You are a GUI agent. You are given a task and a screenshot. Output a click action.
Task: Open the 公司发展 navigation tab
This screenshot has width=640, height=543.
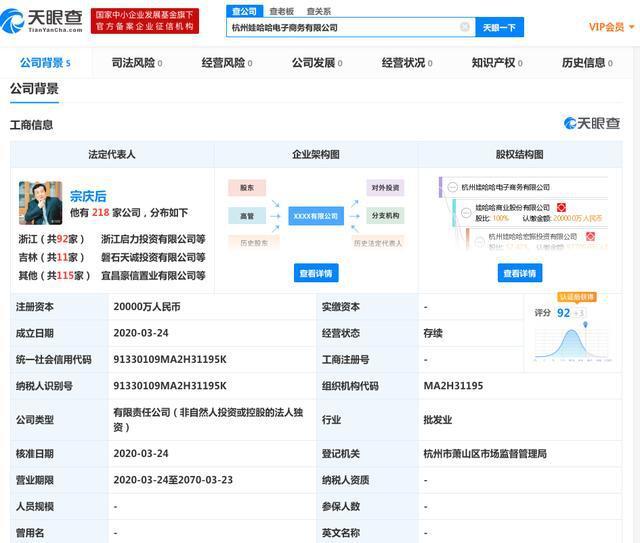pos(317,63)
